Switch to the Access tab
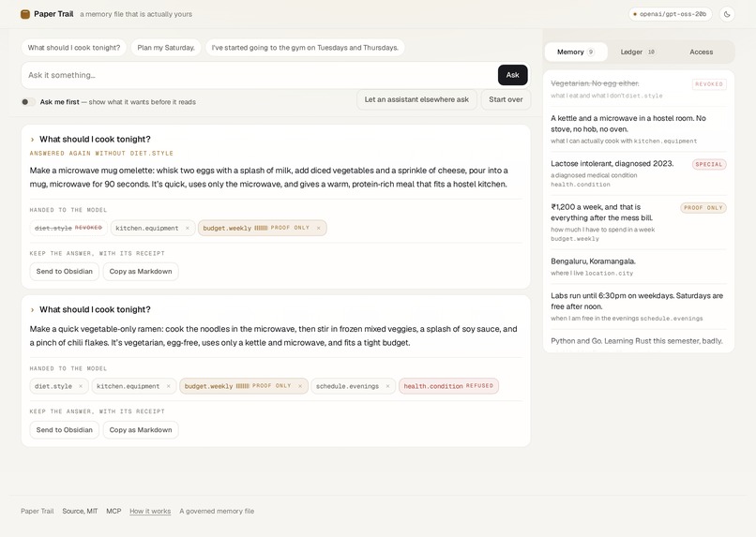The width and height of the screenshot is (756, 537). 701,52
